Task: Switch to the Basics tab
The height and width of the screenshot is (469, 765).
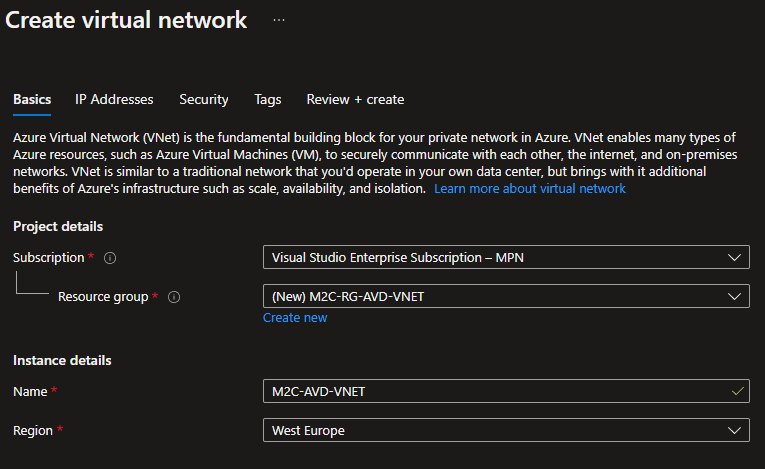Action: pyautogui.click(x=32, y=99)
